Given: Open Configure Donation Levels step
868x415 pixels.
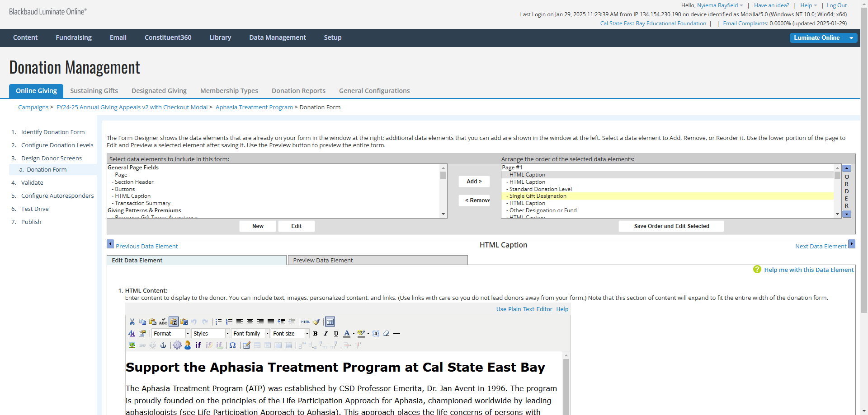Looking at the screenshot, I should (x=57, y=145).
